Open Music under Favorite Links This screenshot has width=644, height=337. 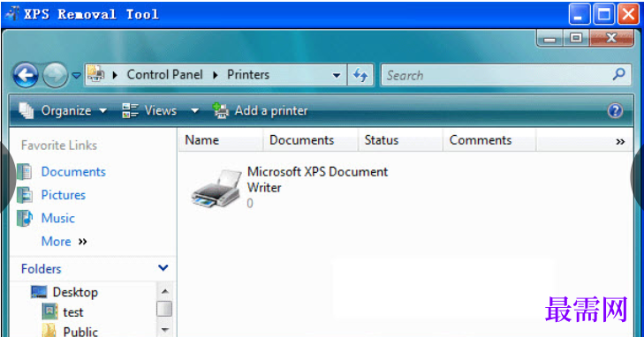pos(58,218)
